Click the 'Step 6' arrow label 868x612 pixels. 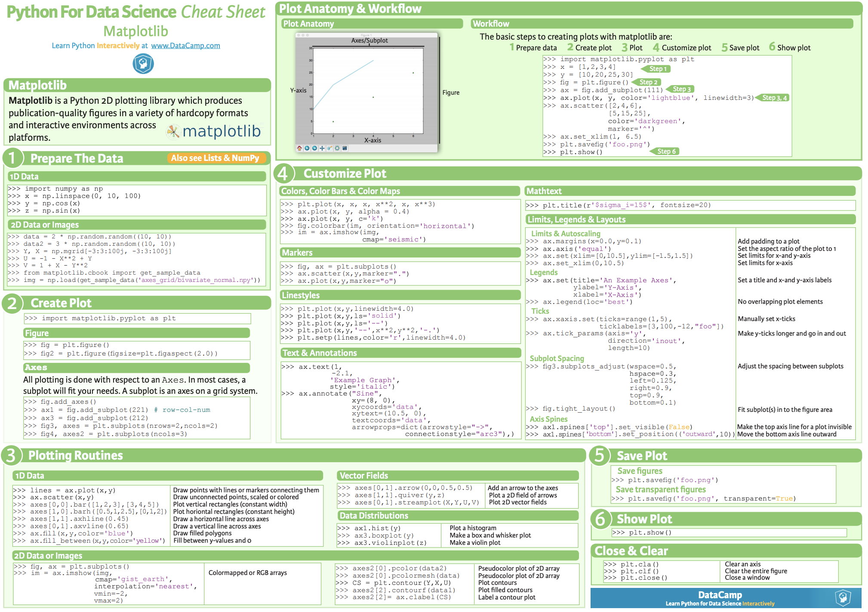point(665,151)
